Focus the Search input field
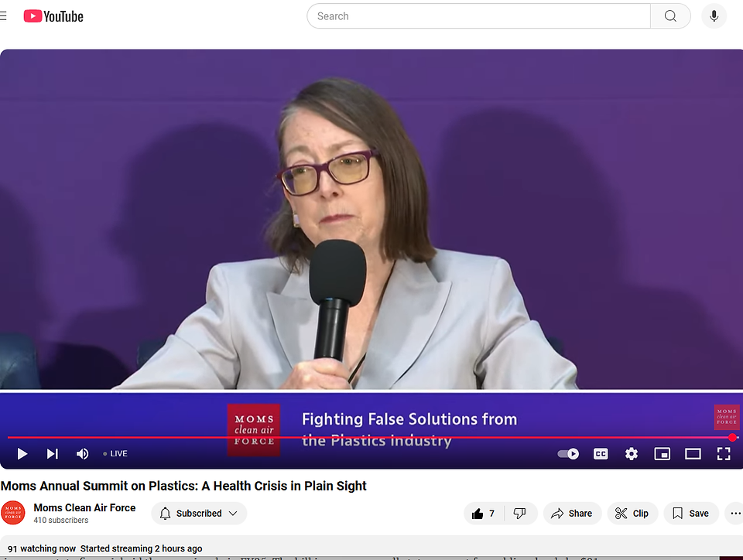 click(478, 16)
